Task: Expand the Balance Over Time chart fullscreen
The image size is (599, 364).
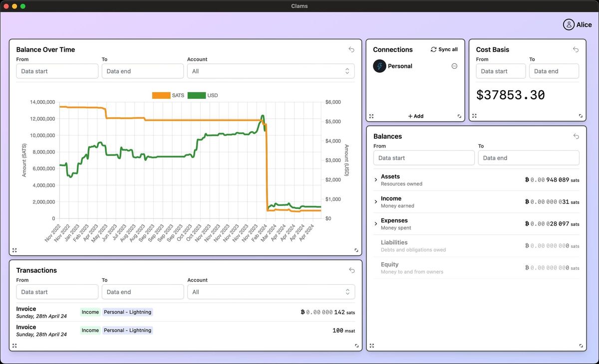Action: coord(14,250)
